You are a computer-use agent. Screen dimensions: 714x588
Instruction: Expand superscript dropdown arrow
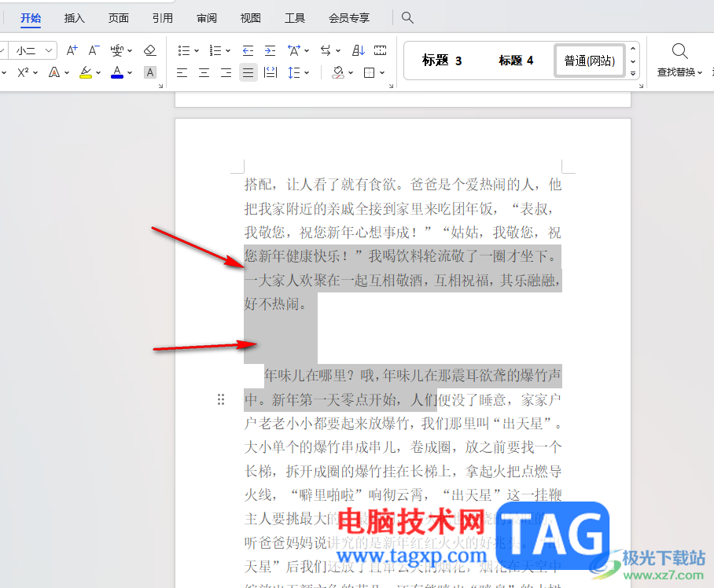pos(35,73)
